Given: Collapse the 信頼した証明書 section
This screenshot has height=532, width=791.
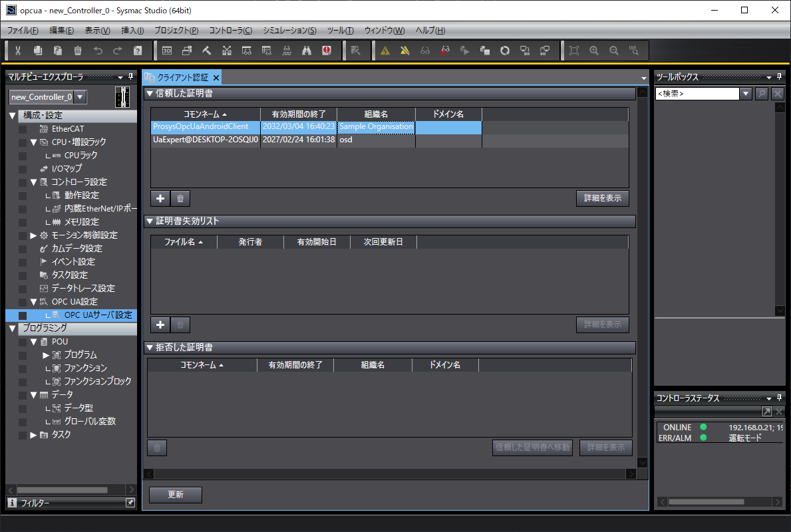Looking at the screenshot, I should 150,94.
